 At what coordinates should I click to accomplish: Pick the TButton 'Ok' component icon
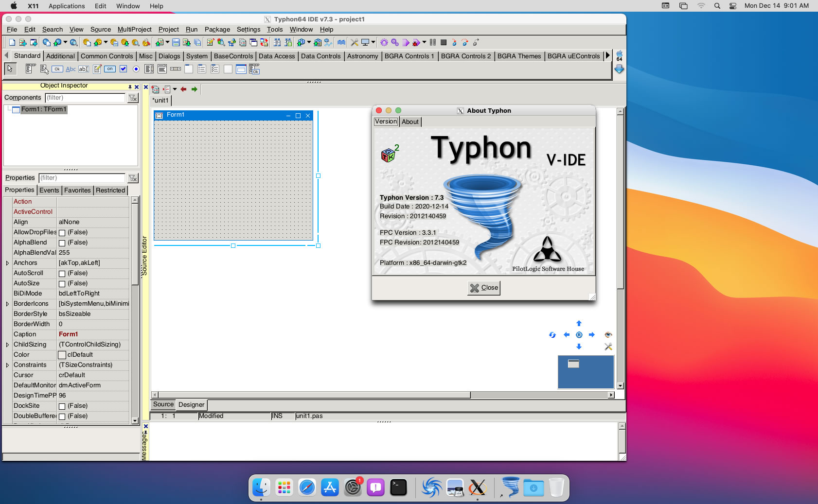point(57,69)
